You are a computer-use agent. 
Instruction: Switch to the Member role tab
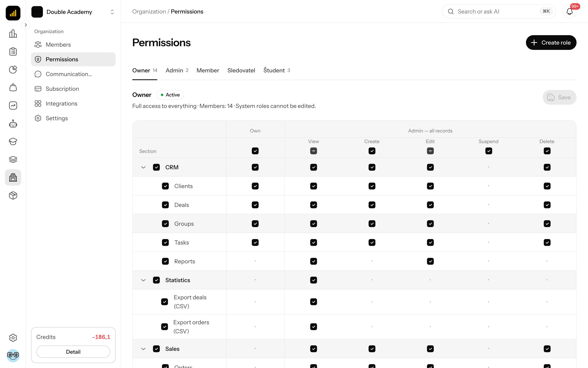click(208, 70)
